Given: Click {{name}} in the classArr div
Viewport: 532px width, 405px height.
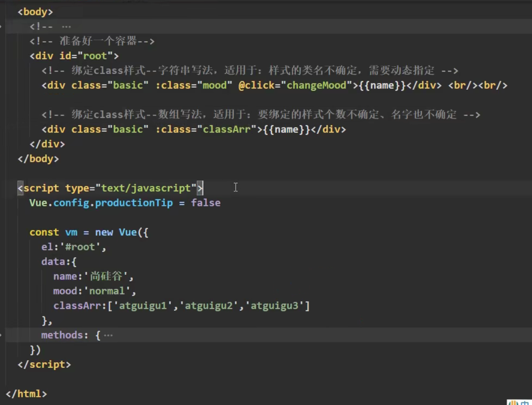Looking at the screenshot, I should 286,129.
